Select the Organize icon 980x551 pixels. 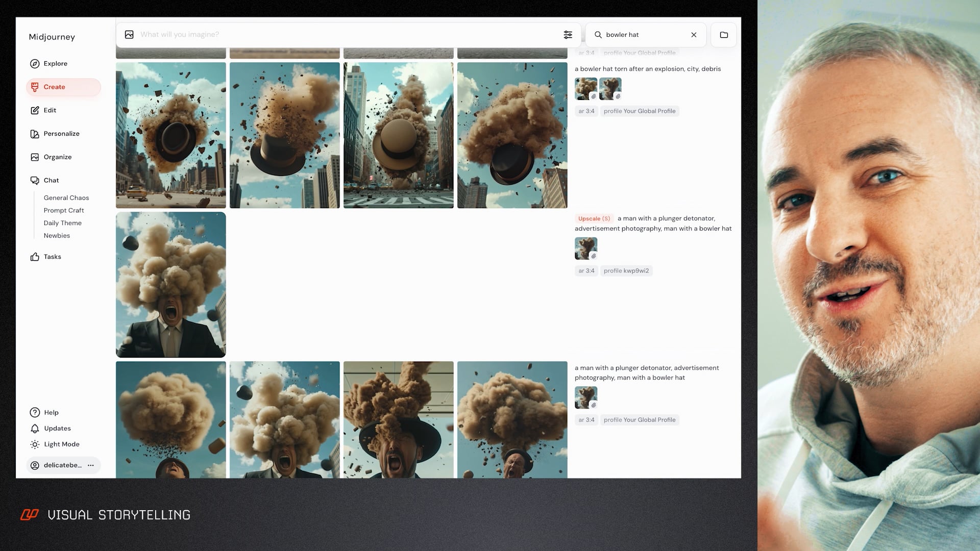pyautogui.click(x=34, y=157)
